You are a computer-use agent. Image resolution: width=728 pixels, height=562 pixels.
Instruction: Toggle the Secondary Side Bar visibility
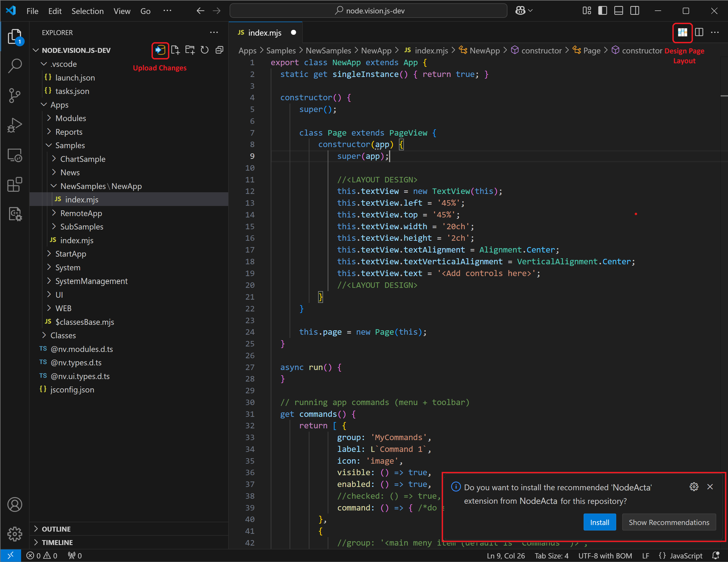tap(634, 10)
